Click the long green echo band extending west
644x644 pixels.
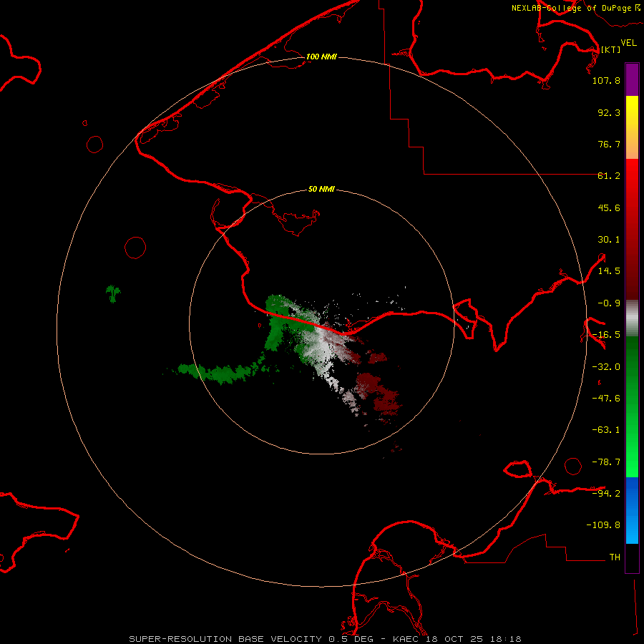[x=222, y=371]
